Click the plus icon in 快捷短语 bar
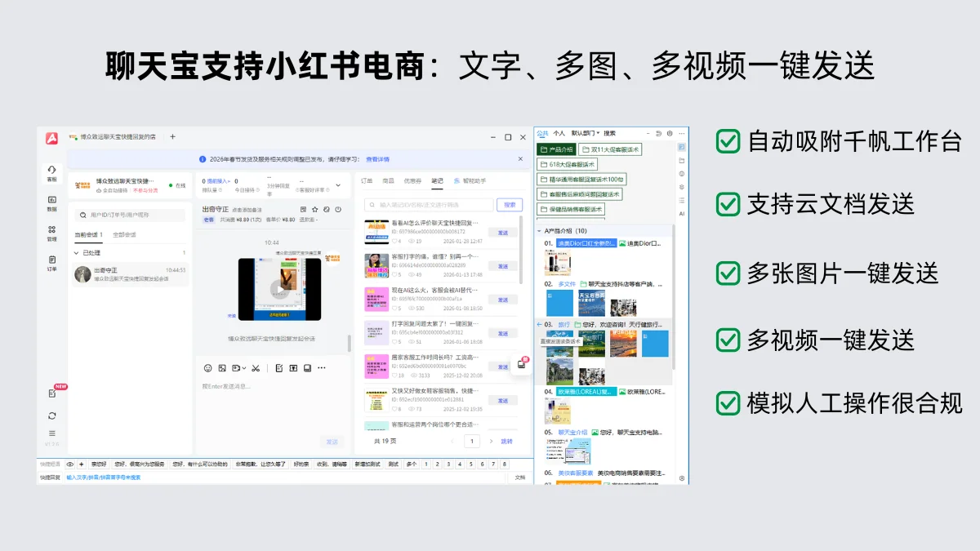980x551 pixels. click(x=81, y=464)
